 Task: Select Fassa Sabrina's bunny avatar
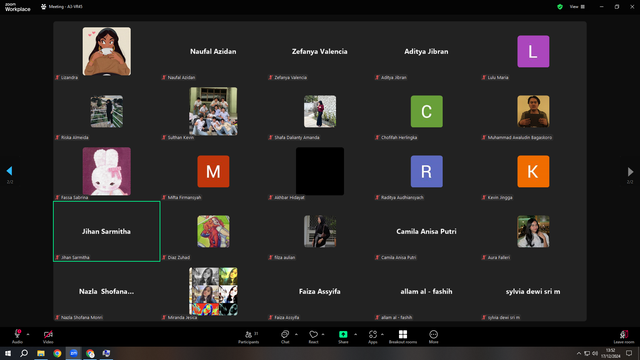click(x=107, y=171)
